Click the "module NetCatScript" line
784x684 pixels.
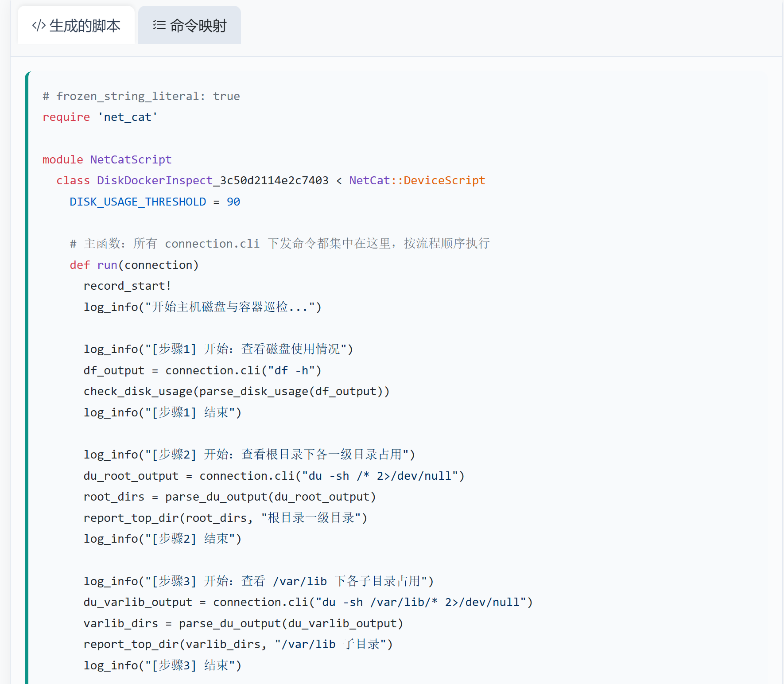click(x=107, y=159)
